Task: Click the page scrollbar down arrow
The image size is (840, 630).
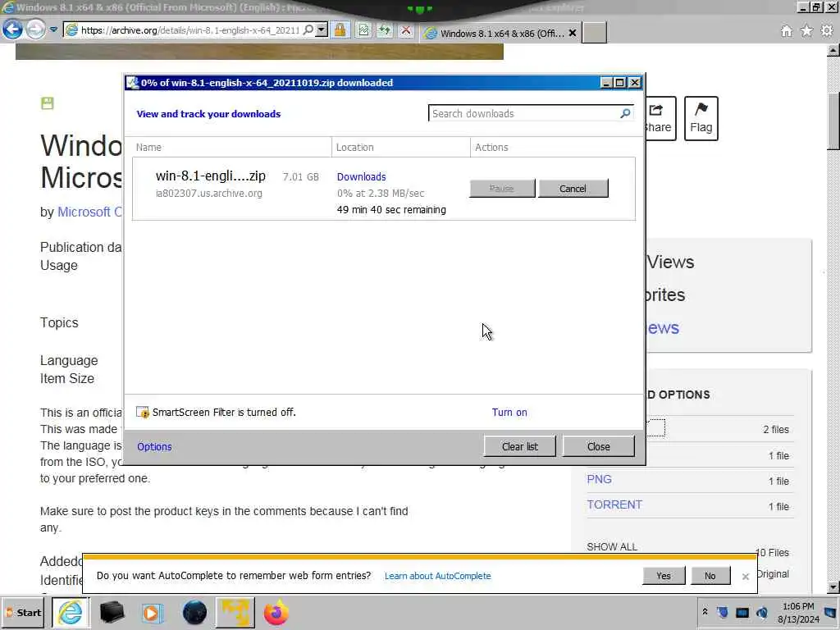Action: coord(833,587)
